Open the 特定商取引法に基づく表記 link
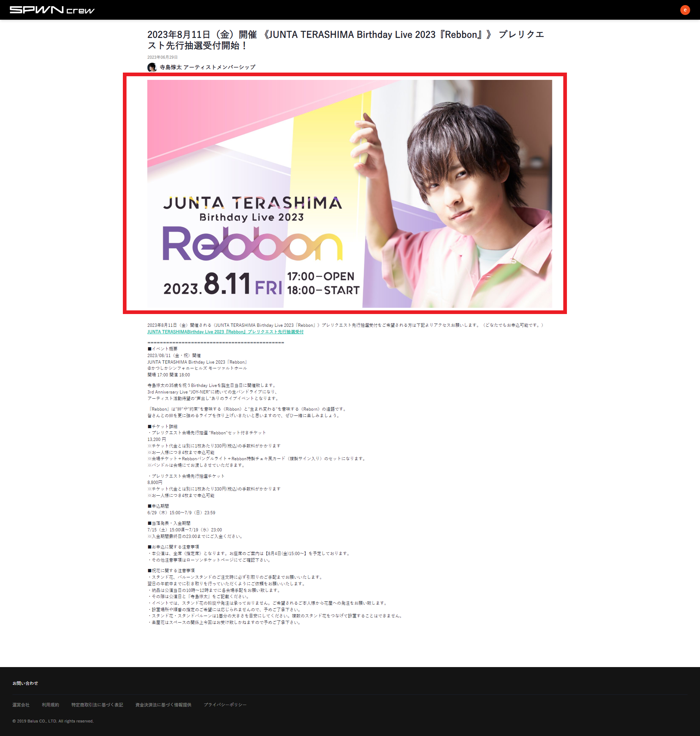Screen dimensions: 700x736 pos(97,705)
